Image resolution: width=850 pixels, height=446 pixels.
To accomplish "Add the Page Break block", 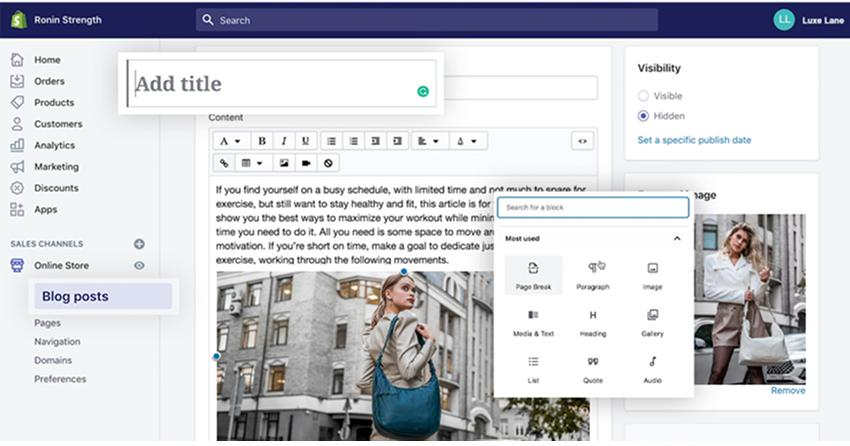I will coord(533,275).
